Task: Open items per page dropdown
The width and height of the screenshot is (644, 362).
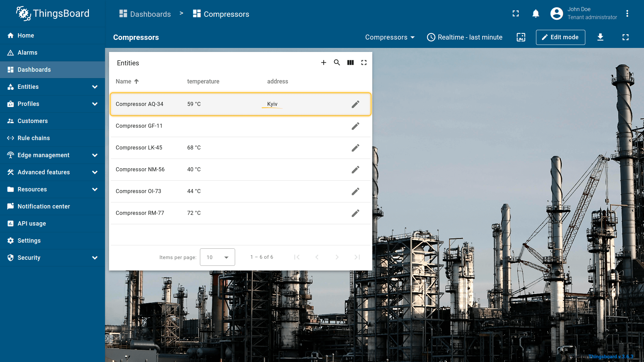Action: tap(217, 257)
